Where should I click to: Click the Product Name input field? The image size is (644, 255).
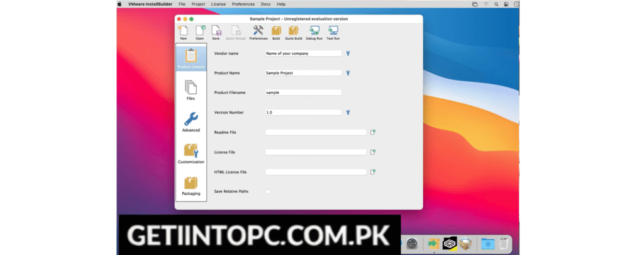pos(303,73)
